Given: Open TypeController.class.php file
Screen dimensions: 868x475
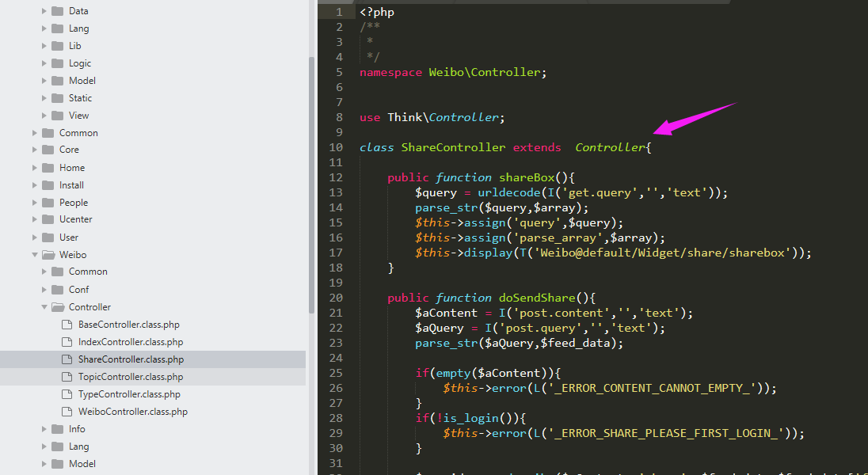Looking at the screenshot, I should click(x=130, y=394).
